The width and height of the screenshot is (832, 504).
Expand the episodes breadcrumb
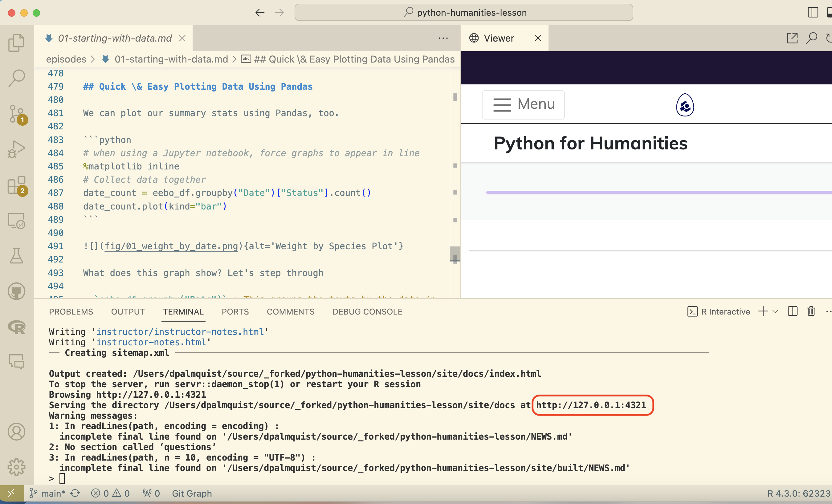click(66, 59)
